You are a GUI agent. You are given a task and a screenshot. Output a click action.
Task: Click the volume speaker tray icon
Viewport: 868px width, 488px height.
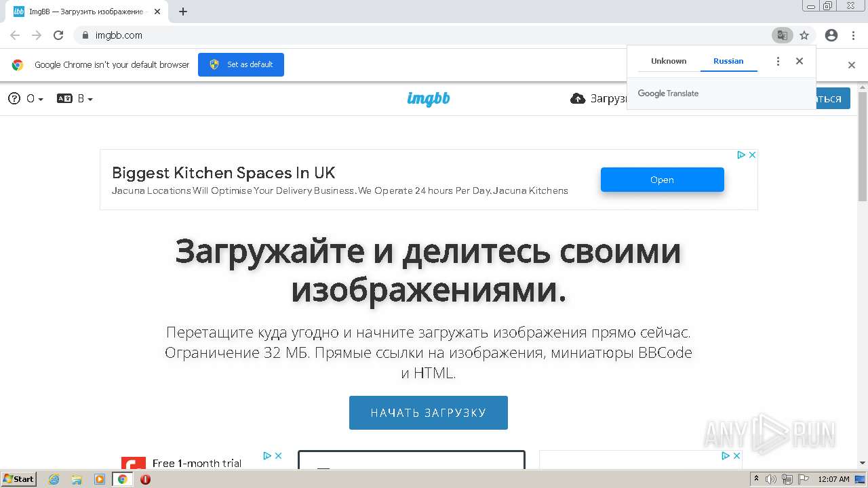[x=772, y=479]
